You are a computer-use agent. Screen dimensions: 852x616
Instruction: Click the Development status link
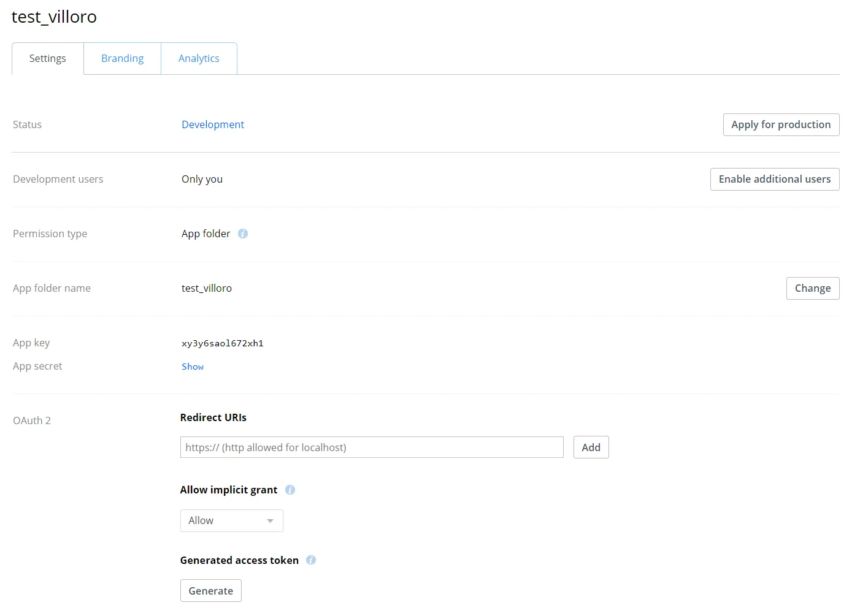click(x=212, y=124)
